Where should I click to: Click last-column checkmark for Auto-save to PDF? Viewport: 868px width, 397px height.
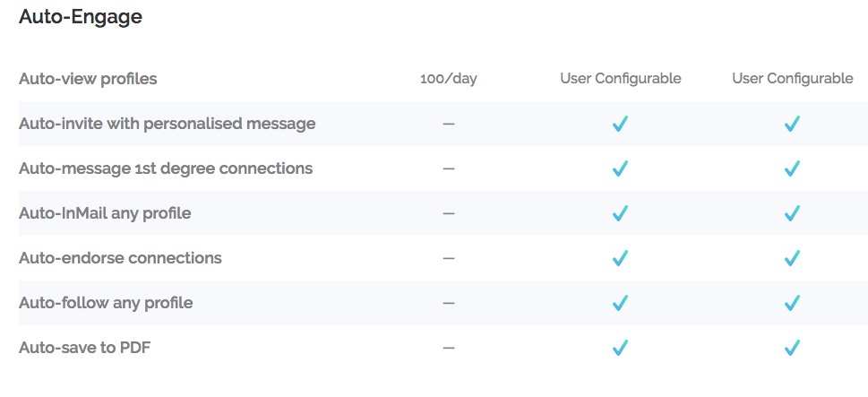(792, 348)
